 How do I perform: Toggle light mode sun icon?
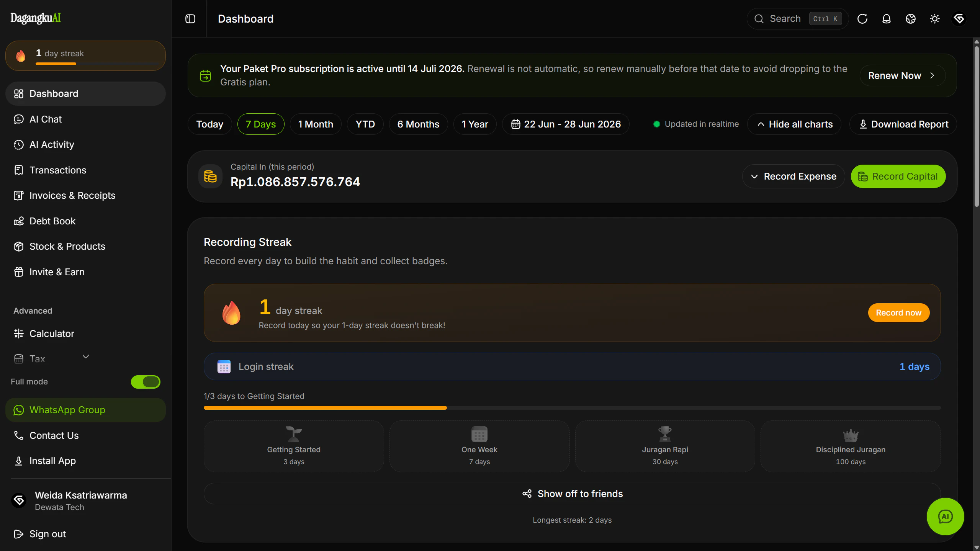(935, 19)
